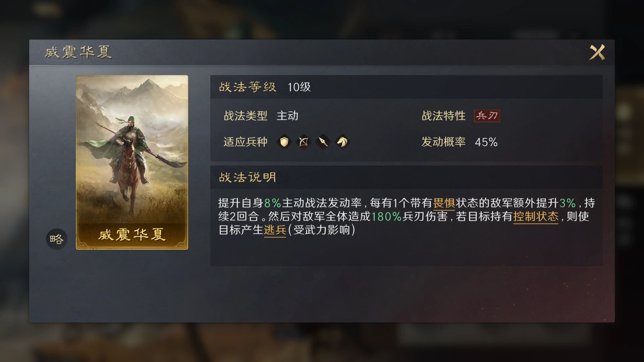The image size is (644, 362).
Task: Tap the shield infantry troop icon
Action: click(284, 142)
